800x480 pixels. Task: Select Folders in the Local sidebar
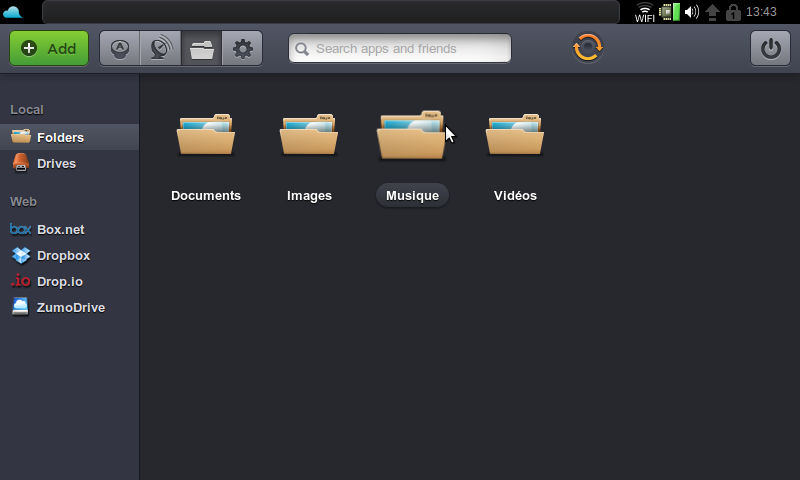point(69,137)
